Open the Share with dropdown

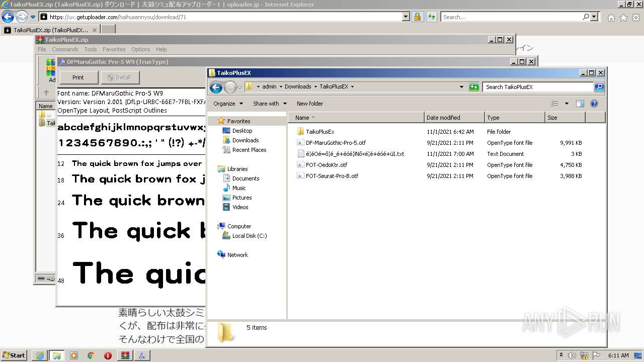click(270, 104)
